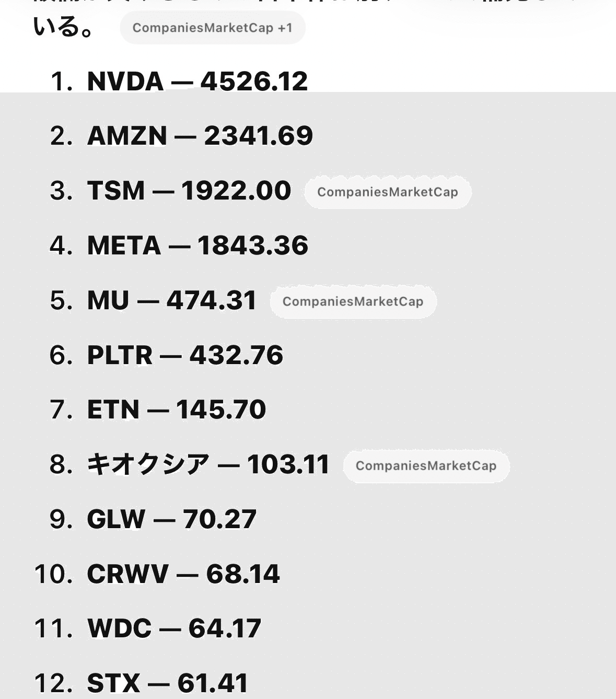Screen dimensions: 616x699
Task: Click the 68.14 value for CRWV
Action: click(243, 574)
